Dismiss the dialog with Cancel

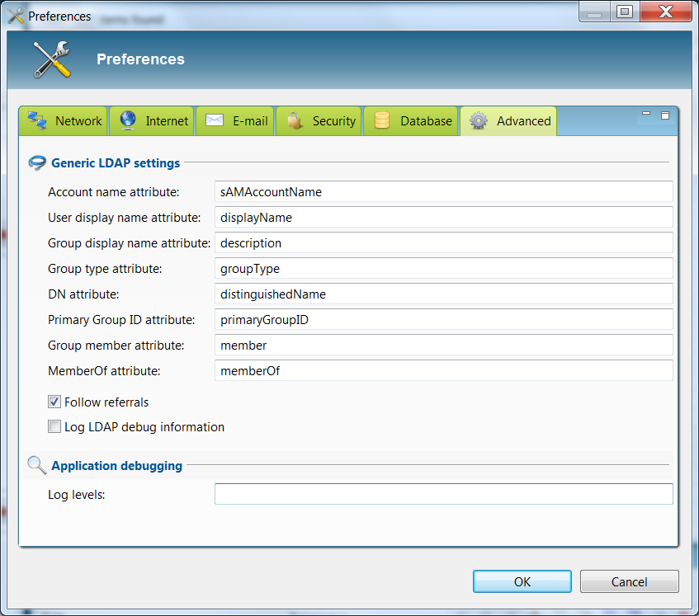coord(629,581)
